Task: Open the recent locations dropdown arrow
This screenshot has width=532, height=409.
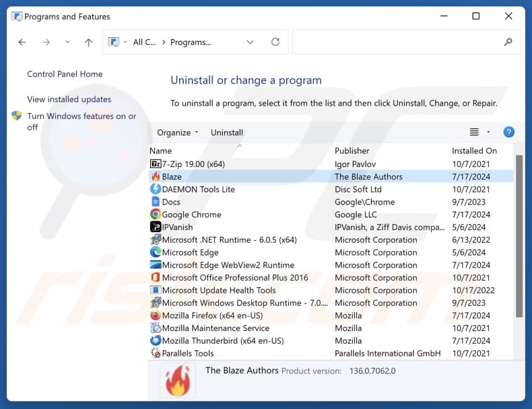Action: coord(67,42)
